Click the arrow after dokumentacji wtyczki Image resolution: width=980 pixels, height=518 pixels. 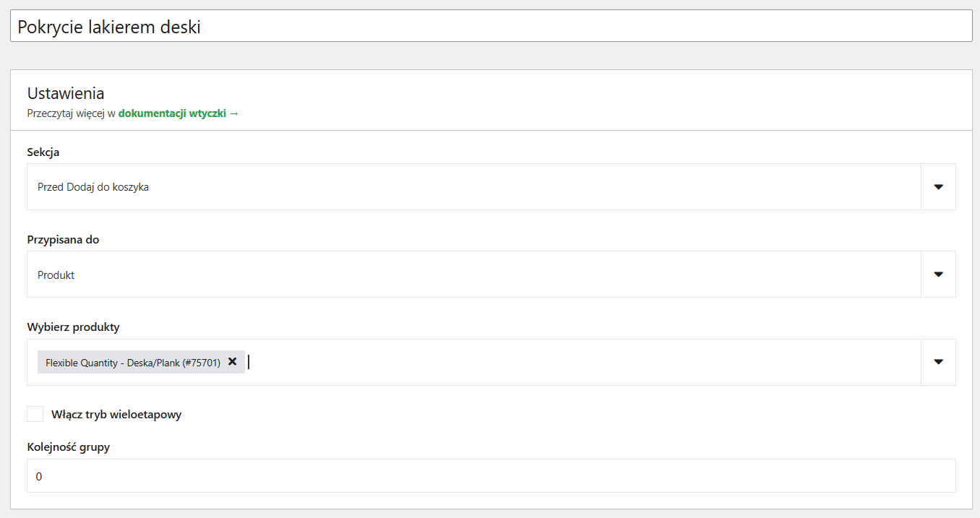tap(234, 113)
